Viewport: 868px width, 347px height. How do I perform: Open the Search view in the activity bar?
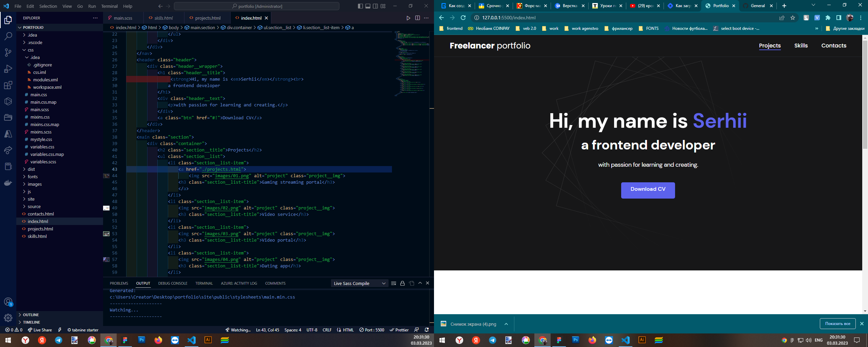point(7,36)
